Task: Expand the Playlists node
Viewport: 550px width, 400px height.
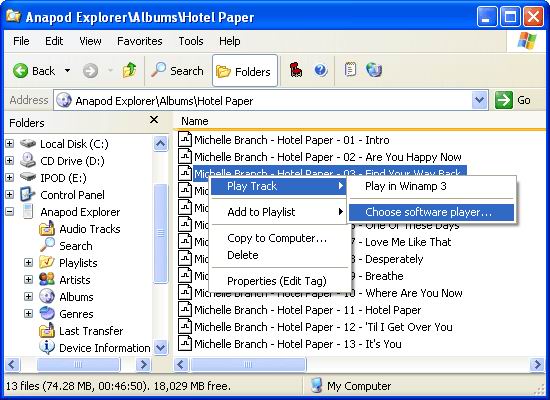Action: (28, 262)
